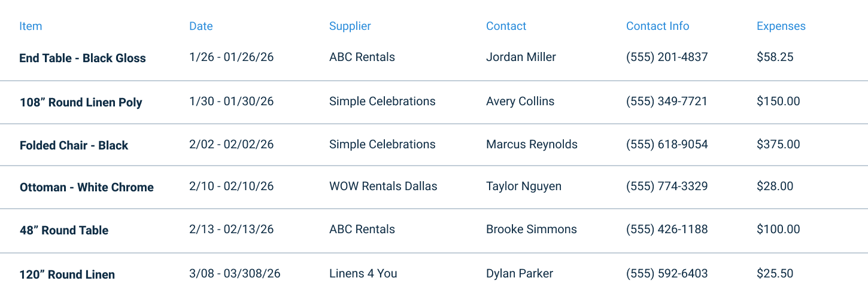The image size is (868, 293).
Task: Click supplier WOW Rentals Dallas
Action: (383, 186)
